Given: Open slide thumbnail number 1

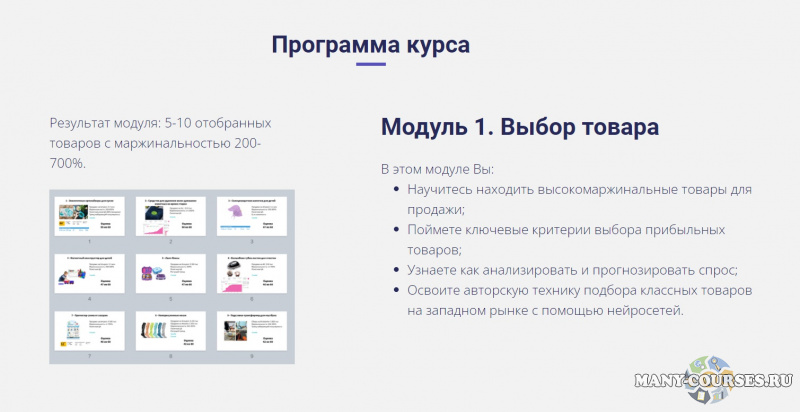Looking at the screenshot, I should tap(90, 215).
